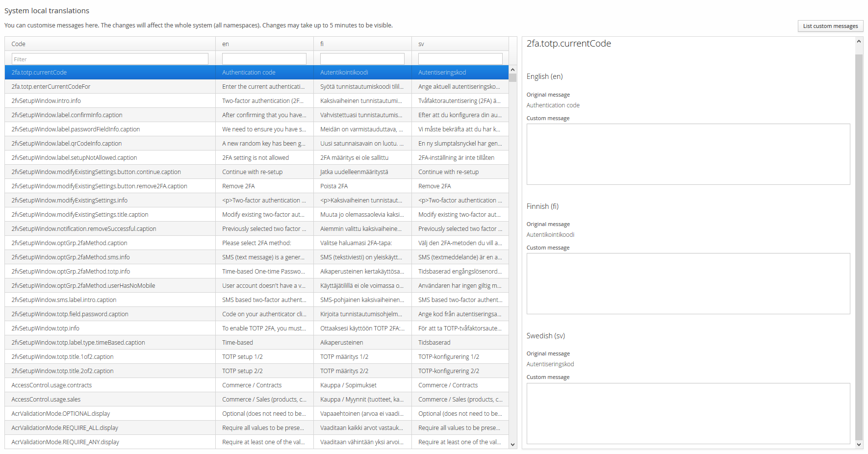Click the sv column header
Image resolution: width=868 pixels, height=454 pixels.
(x=460, y=44)
